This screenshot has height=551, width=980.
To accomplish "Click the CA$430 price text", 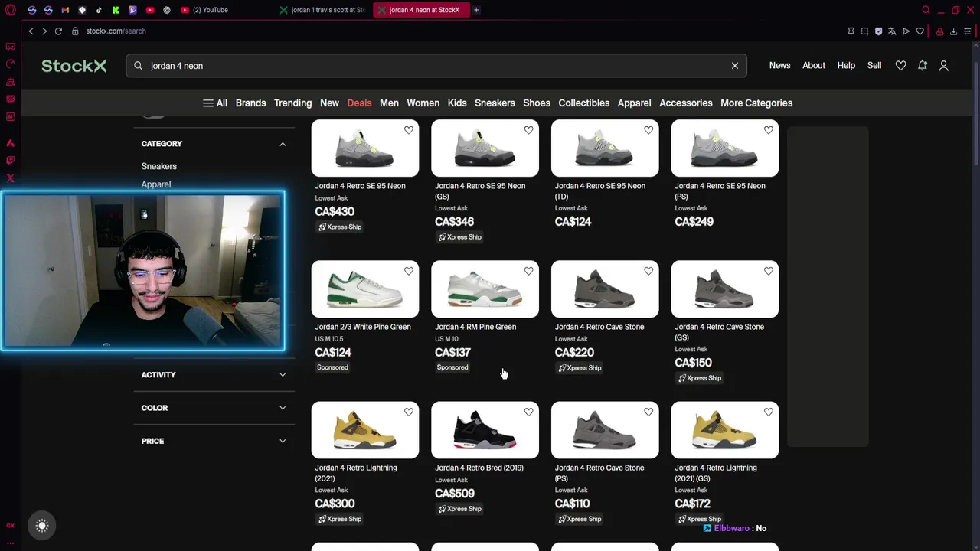I will [335, 212].
